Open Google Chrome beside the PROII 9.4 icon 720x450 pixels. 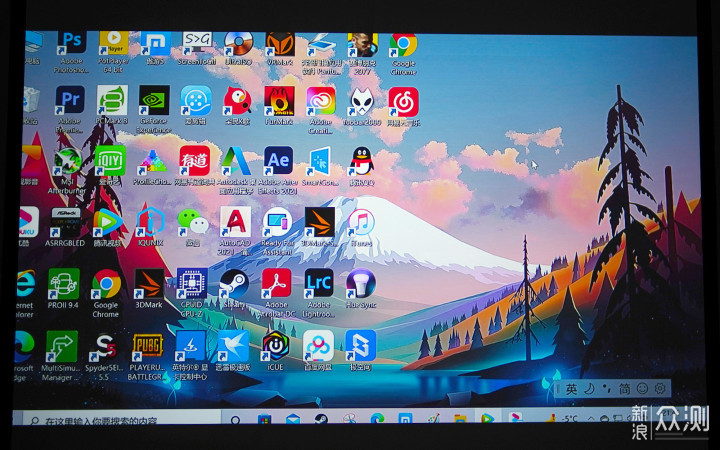click(x=107, y=284)
